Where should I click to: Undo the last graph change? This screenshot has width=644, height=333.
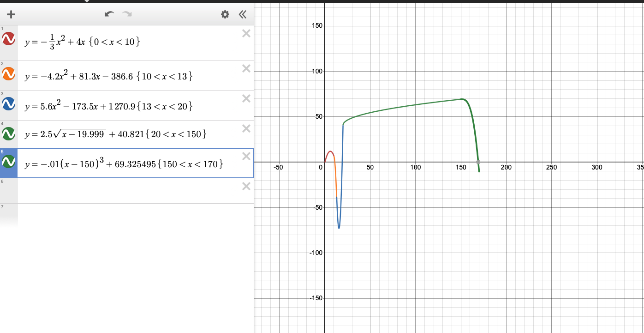point(109,14)
